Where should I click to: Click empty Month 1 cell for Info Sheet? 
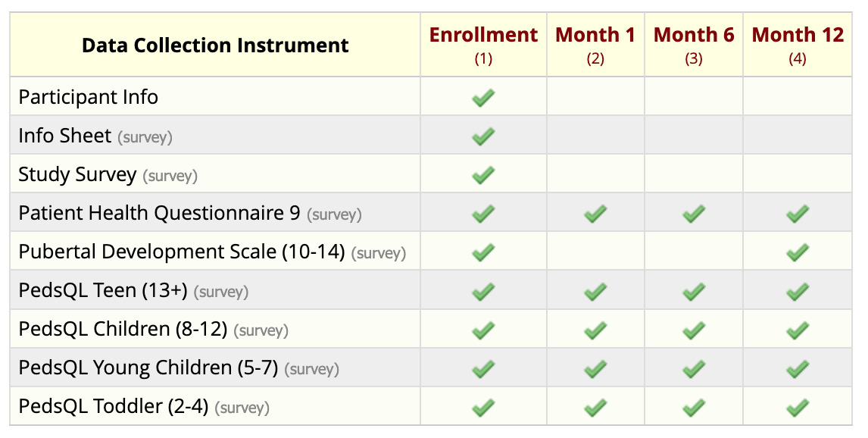[595, 135]
